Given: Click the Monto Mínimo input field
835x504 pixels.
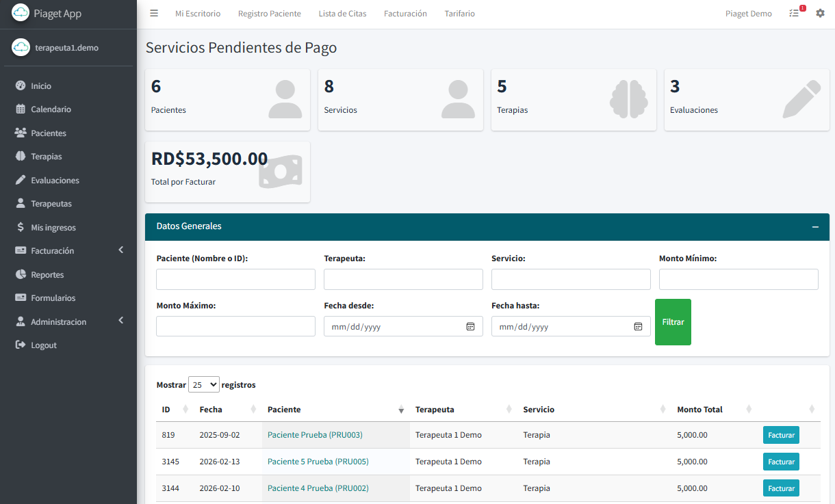Looking at the screenshot, I should (x=738, y=279).
